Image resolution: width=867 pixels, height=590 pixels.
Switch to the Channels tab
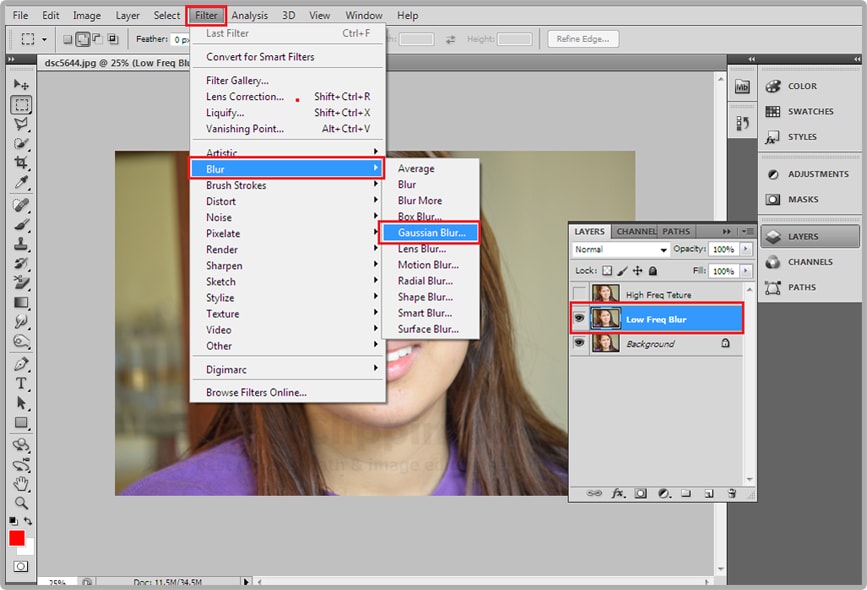[637, 229]
